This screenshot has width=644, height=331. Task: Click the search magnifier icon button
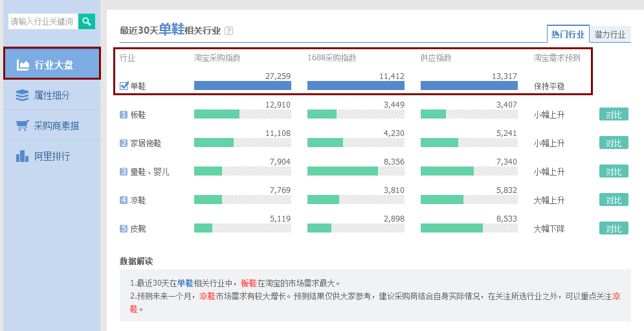click(87, 21)
